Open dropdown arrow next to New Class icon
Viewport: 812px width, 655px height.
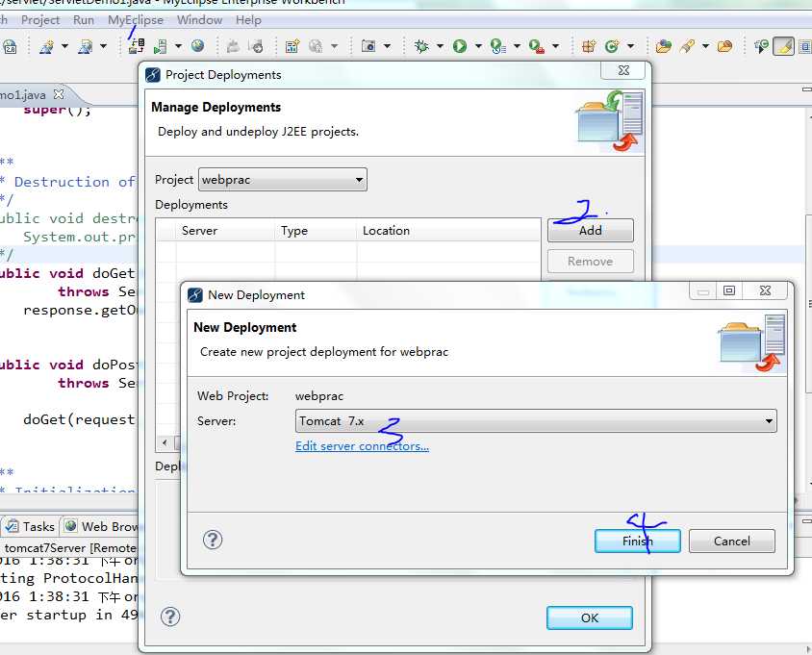pos(630,46)
